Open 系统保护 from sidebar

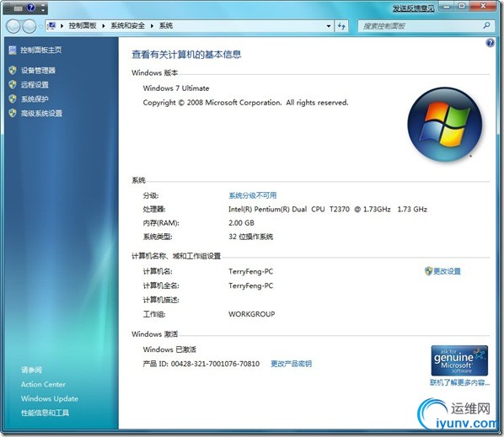pyautogui.click(x=35, y=99)
